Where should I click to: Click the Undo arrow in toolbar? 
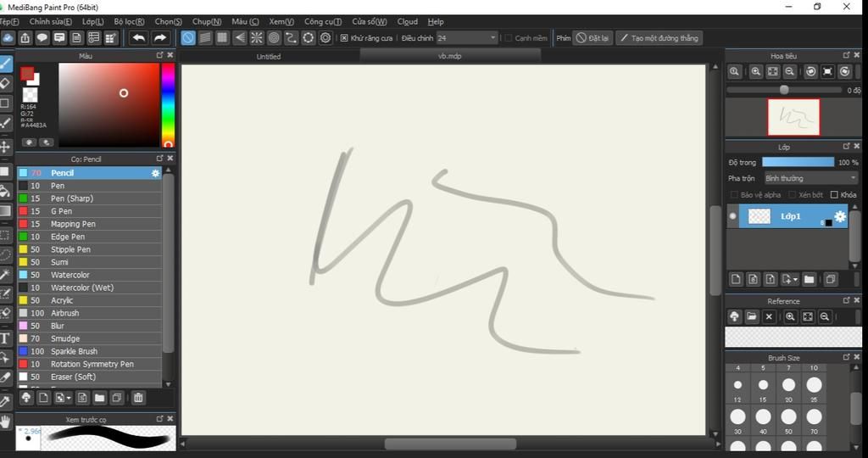pos(139,37)
